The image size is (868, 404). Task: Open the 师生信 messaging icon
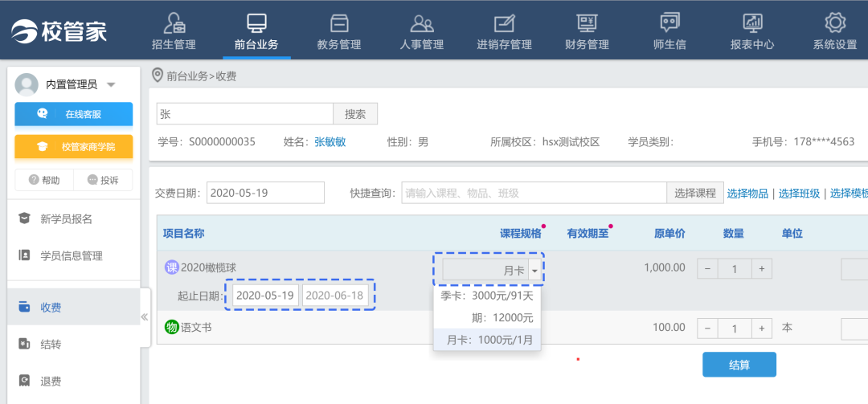pos(669,23)
